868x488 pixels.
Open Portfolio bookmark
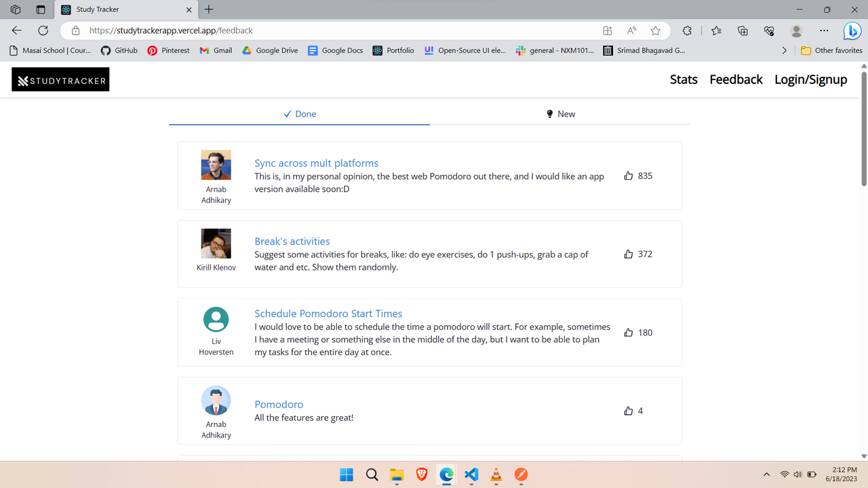393,50
